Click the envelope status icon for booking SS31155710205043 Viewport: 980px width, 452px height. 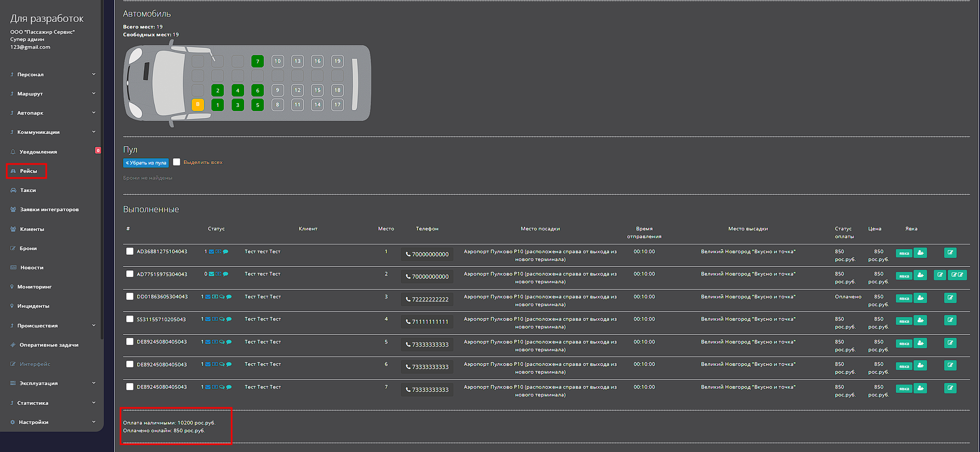click(x=208, y=320)
